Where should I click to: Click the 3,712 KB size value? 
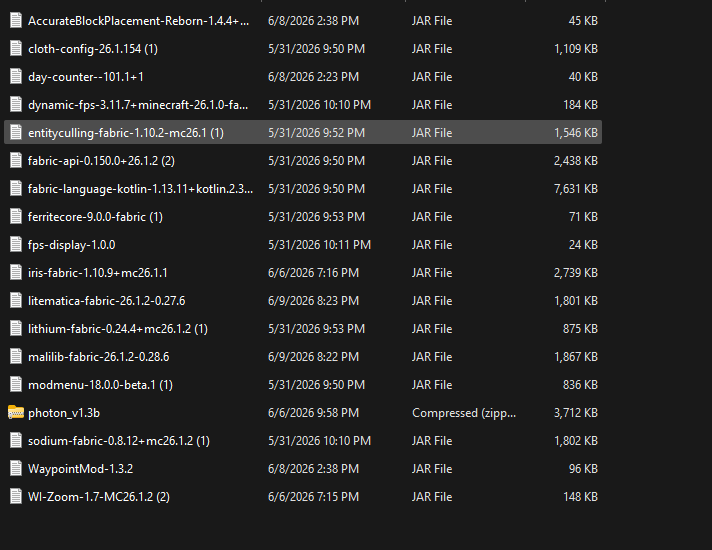576,413
